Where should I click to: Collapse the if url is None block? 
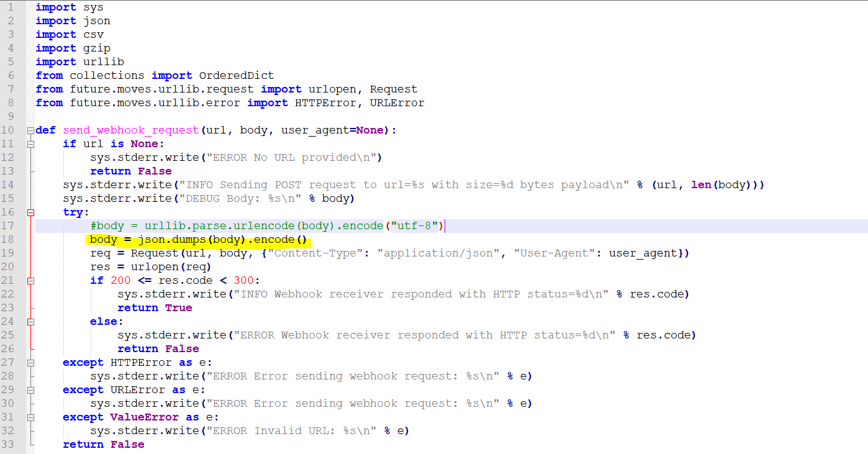tap(29, 143)
